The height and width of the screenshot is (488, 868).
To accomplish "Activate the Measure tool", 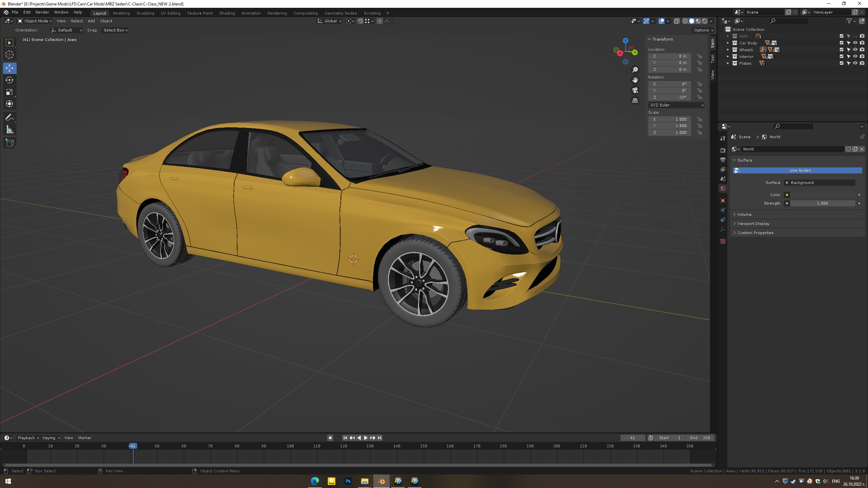I will click(9, 130).
